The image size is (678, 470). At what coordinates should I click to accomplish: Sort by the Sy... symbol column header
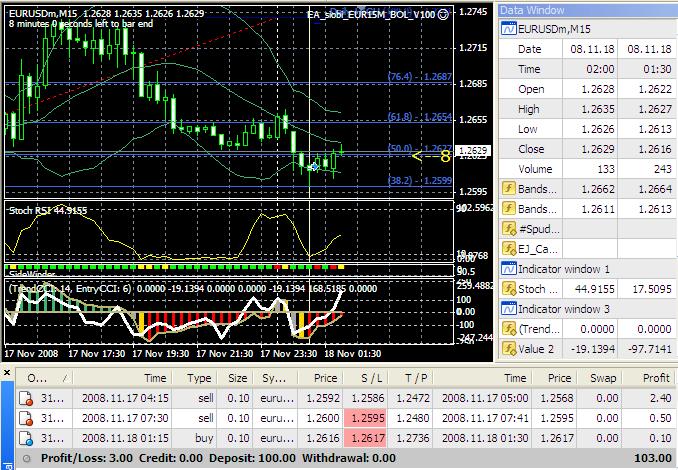point(275,378)
